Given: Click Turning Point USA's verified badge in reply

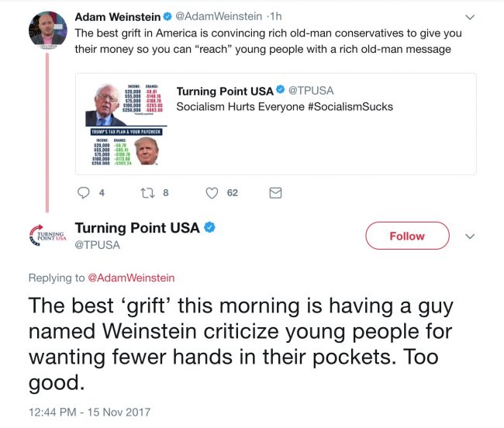Looking at the screenshot, I should tap(209, 228).
